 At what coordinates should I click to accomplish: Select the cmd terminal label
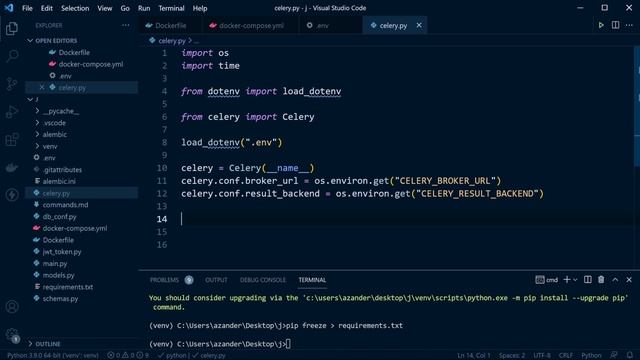point(547,280)
